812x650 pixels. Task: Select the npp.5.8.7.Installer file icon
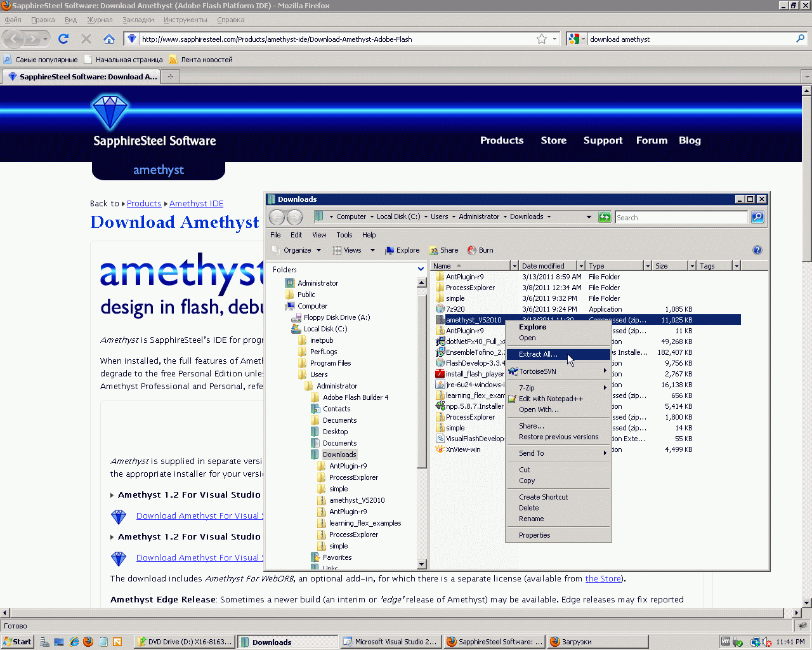point(440,406)
